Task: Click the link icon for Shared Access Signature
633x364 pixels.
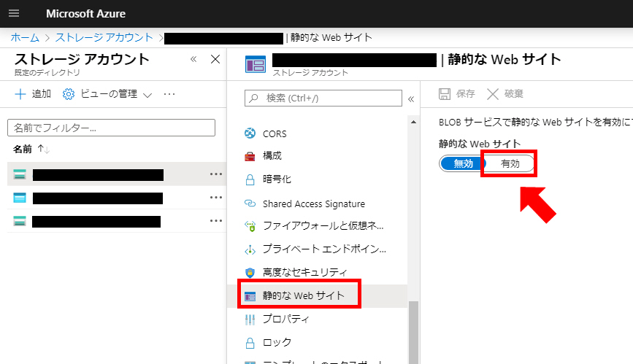Action: 250,204
